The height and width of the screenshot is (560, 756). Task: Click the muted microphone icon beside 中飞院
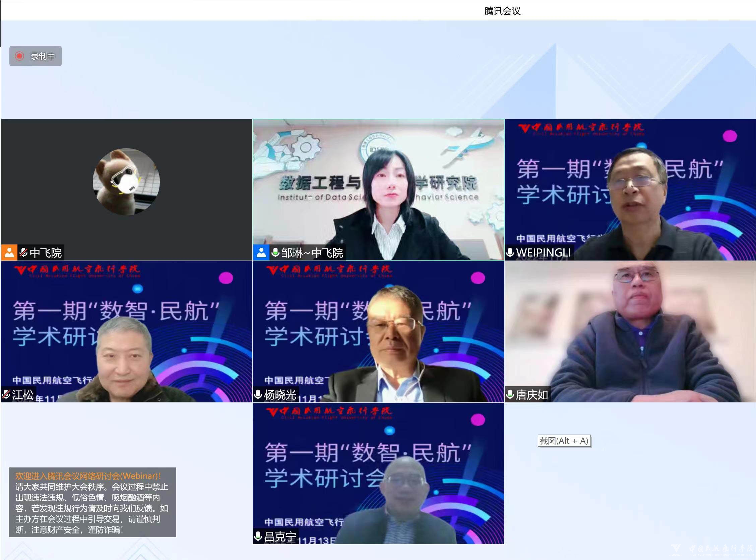coord(24,253)
